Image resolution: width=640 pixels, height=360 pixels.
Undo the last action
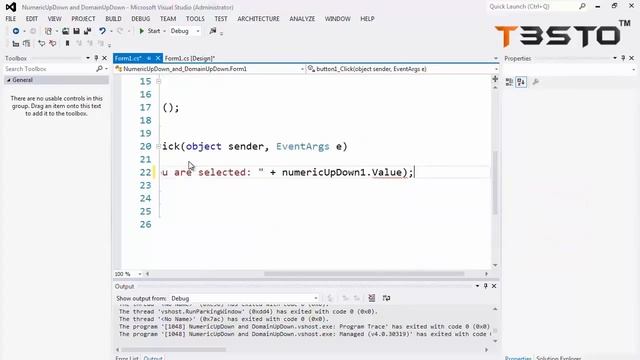[x=102, y=31]
